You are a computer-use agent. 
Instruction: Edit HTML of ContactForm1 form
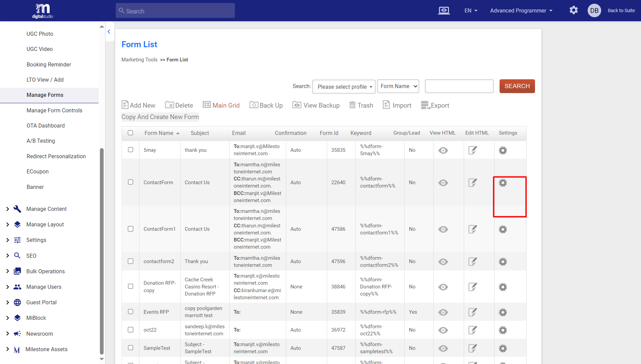point(473,229)
